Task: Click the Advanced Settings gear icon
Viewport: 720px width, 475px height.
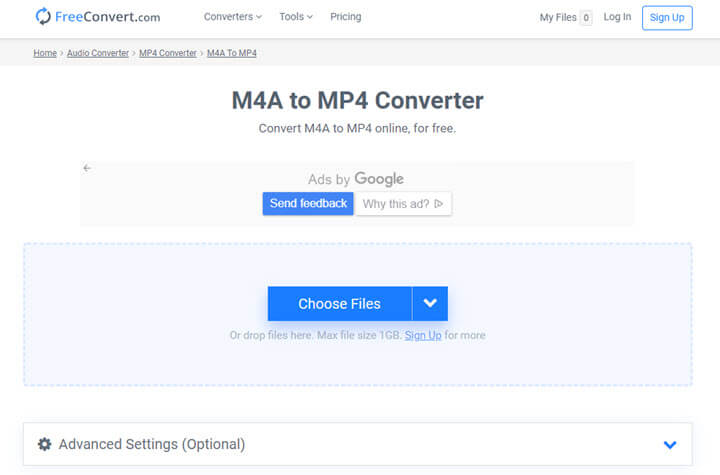Action: coord(44,444)
